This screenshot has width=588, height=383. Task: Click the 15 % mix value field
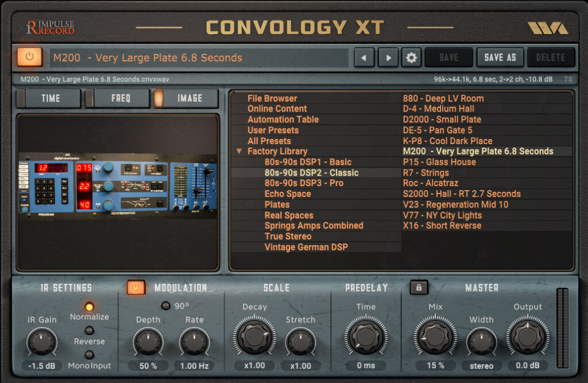[435, 365]
